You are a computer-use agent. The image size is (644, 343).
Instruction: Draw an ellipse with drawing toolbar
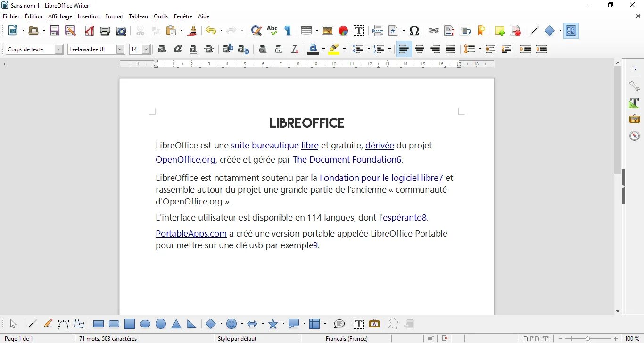coord(145,324)
